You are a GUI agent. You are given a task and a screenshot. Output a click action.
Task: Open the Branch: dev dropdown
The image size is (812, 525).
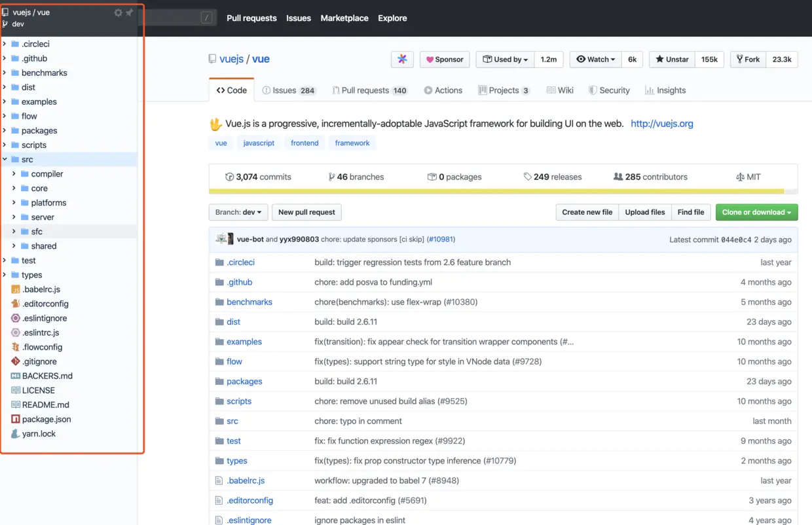pyautogui.click(x=238, y=212)
